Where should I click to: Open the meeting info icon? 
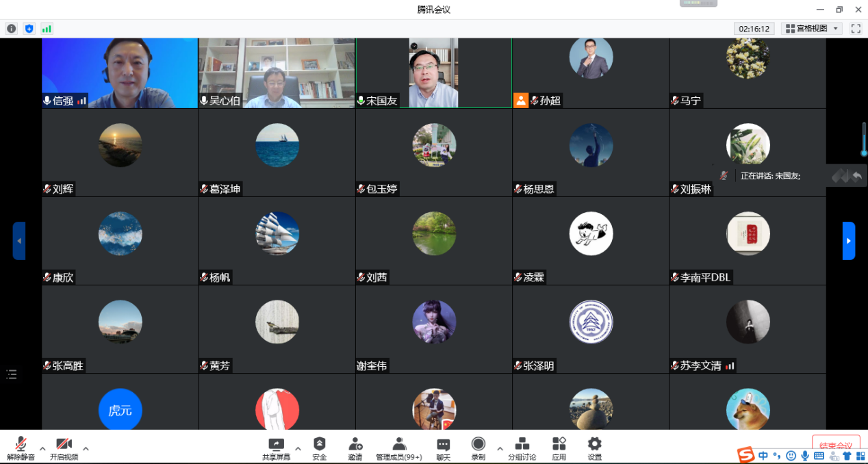[x=12, y=29]
